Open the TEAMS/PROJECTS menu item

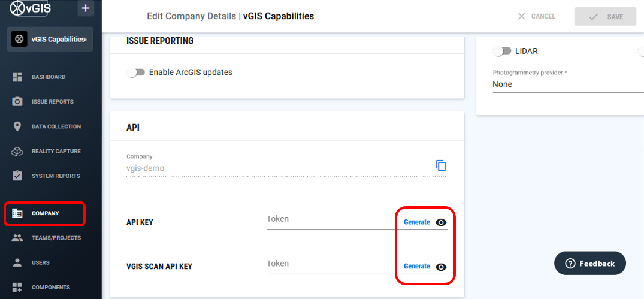click(56, 238)
